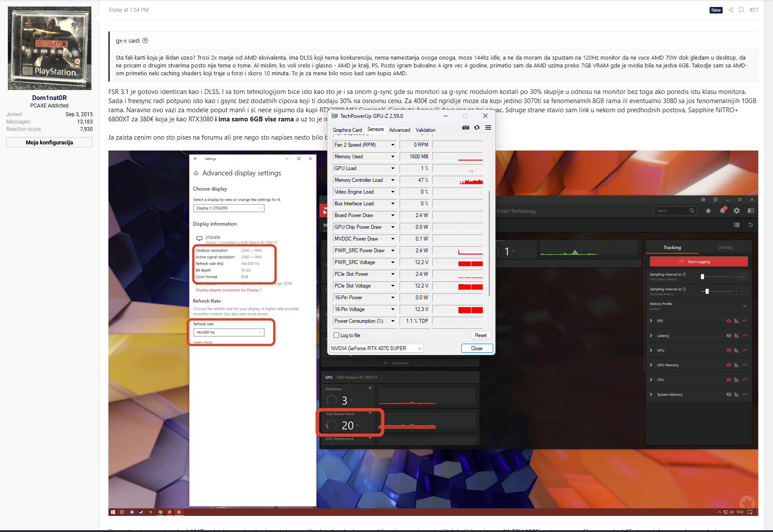Switch to the Validation tab
The width and height of the screenshot is (773, 532).
click(425, 130)
